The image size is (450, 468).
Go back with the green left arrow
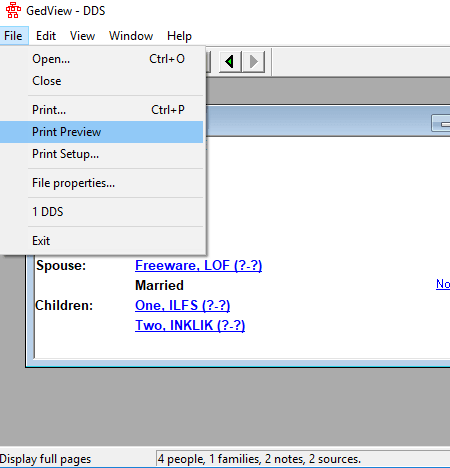coord(230,62)
